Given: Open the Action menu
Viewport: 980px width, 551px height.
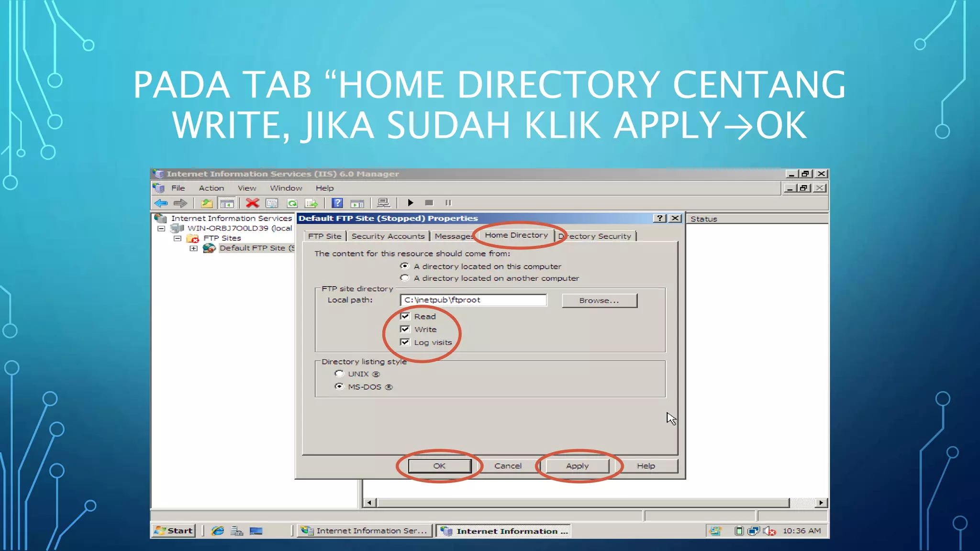Looking at the screenshot, I should 212,188.
